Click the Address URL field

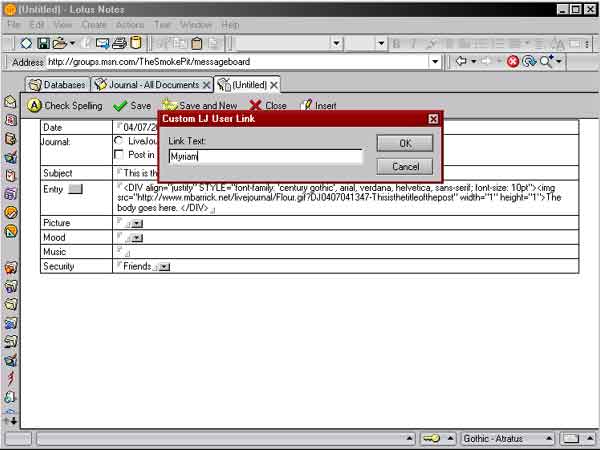click(237, 62)
